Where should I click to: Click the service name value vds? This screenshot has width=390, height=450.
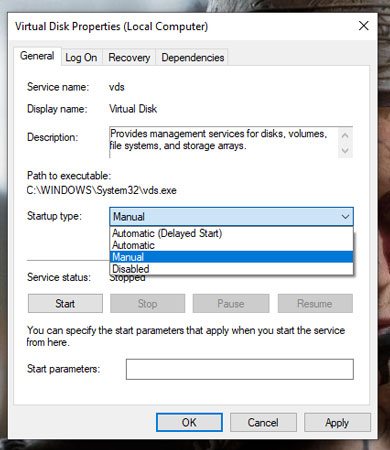[x=117, y=87]
